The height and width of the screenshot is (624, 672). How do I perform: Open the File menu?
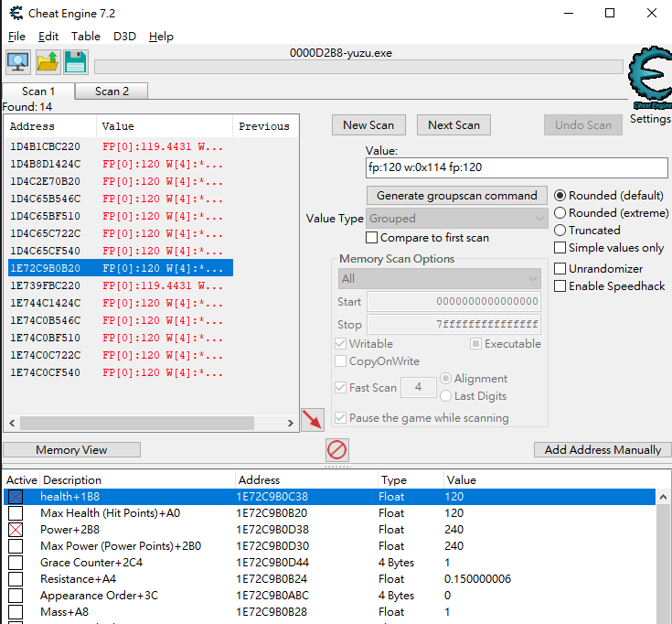[x=16, y=37]
